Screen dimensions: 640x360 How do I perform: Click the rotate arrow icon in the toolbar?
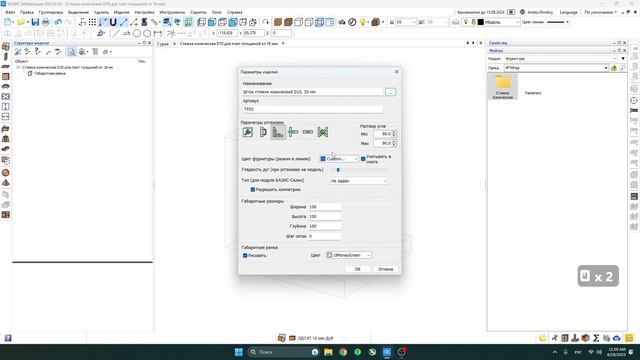pos(265,22)
